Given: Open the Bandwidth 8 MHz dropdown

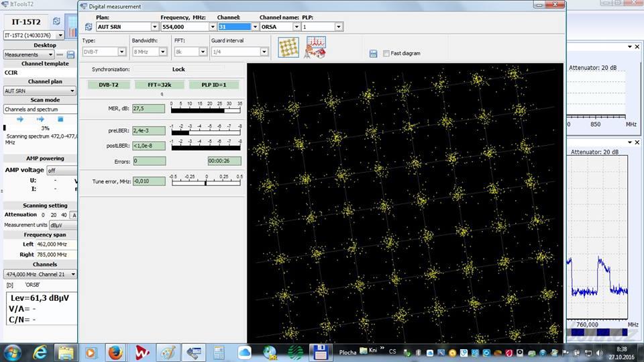Looking at the screenshot, I should click(162, 52).
